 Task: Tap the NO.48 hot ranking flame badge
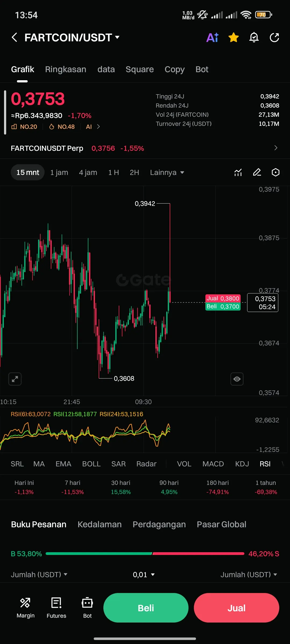click(62, 127)
